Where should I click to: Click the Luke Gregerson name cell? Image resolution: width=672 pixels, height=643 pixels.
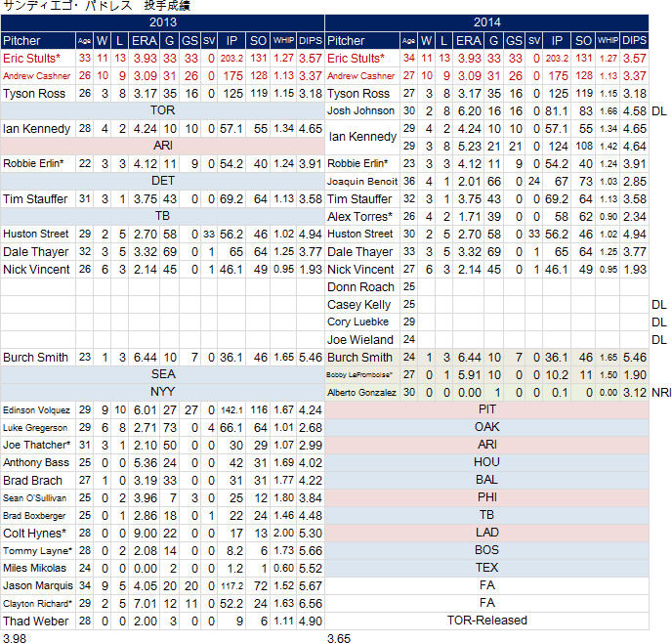[38, 428]
